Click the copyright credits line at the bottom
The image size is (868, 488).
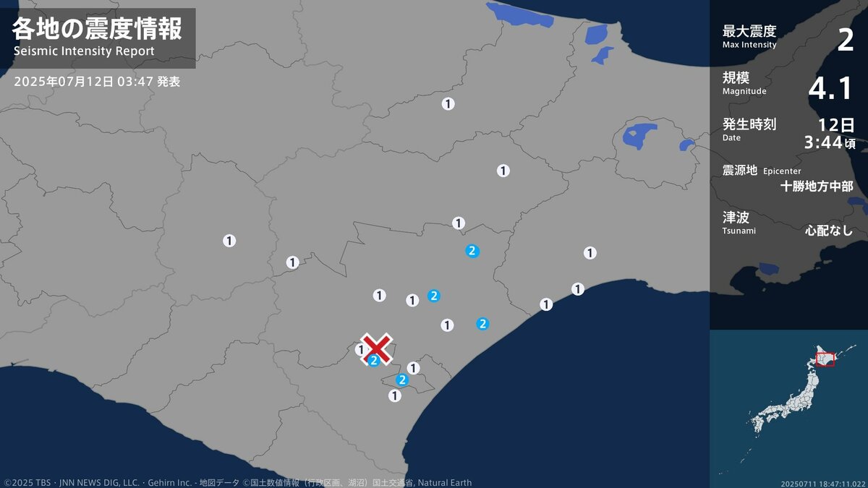coord(238,482)
